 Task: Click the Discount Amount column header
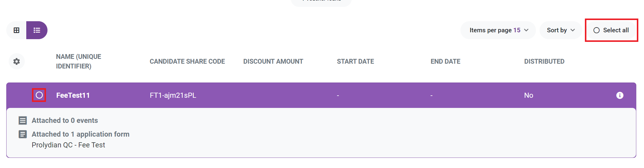[x=273, y=61]
